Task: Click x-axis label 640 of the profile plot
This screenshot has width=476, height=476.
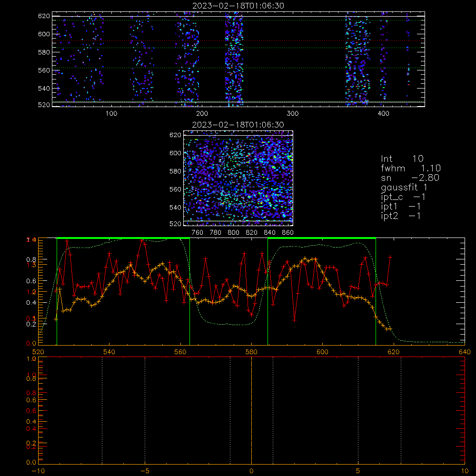Action: point(465,352)
